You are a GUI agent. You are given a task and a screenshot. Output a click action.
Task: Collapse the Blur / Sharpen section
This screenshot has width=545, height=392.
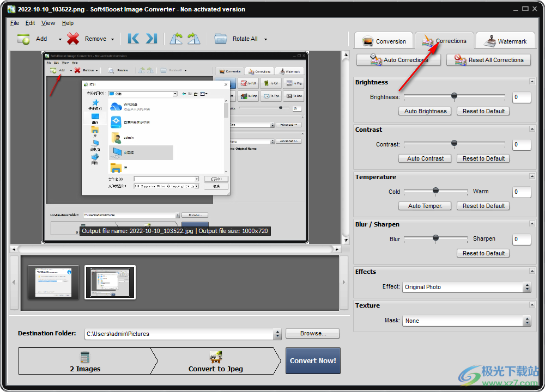tap(532, 224)
